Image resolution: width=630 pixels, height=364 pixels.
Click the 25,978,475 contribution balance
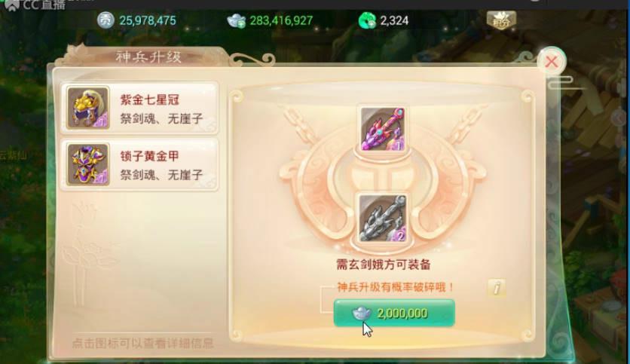148,20
